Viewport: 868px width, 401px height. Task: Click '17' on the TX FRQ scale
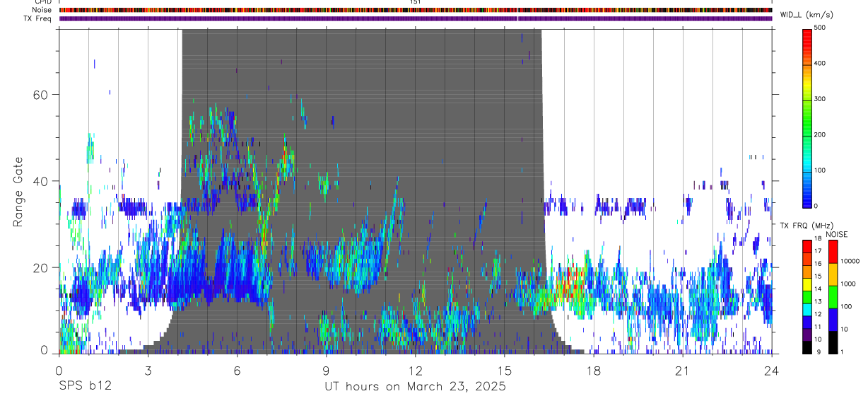(818, 251)
